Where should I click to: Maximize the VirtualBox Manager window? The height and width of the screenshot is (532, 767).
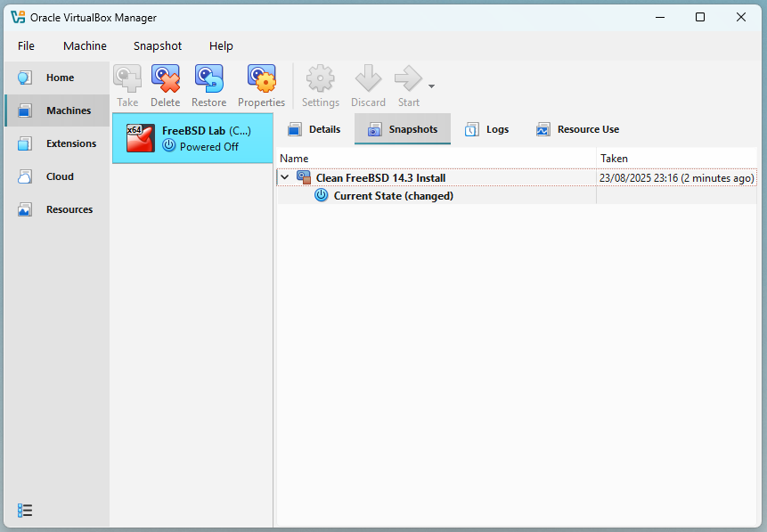point(700,17)
